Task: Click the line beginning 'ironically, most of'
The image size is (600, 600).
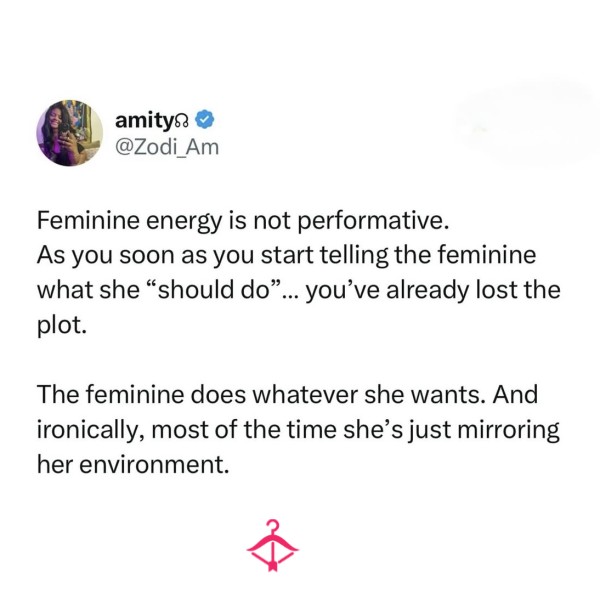Action: 298,431
